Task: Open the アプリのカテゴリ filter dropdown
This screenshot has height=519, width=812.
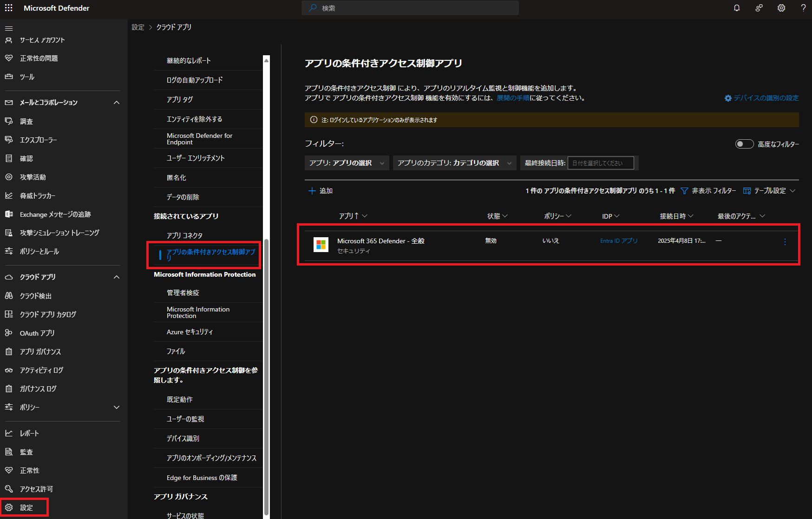Action: [454, 163]
